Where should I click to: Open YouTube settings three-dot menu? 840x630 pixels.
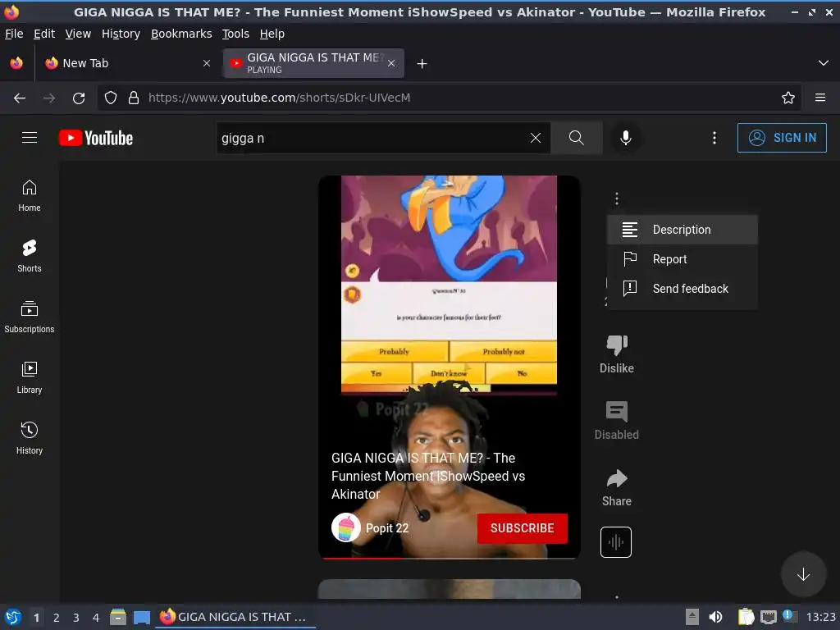click(x=714, y=138)
